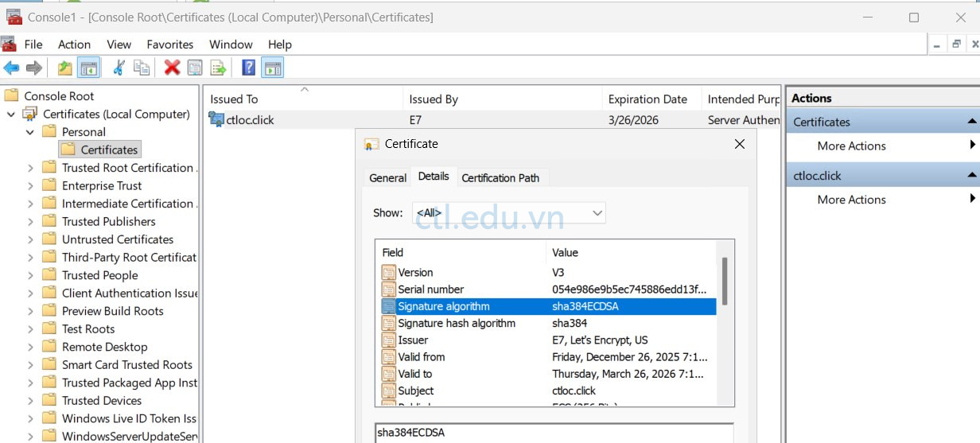Collapse the ctloc.click section in Actions pane
The height and width of the screenshot is (443, 980).
[x=971, y=176]
